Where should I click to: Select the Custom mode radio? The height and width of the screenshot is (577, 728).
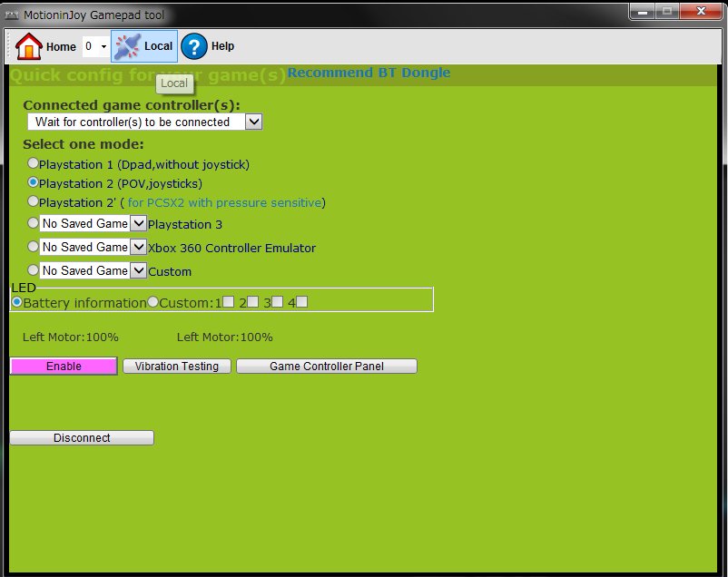coord(33,269)
